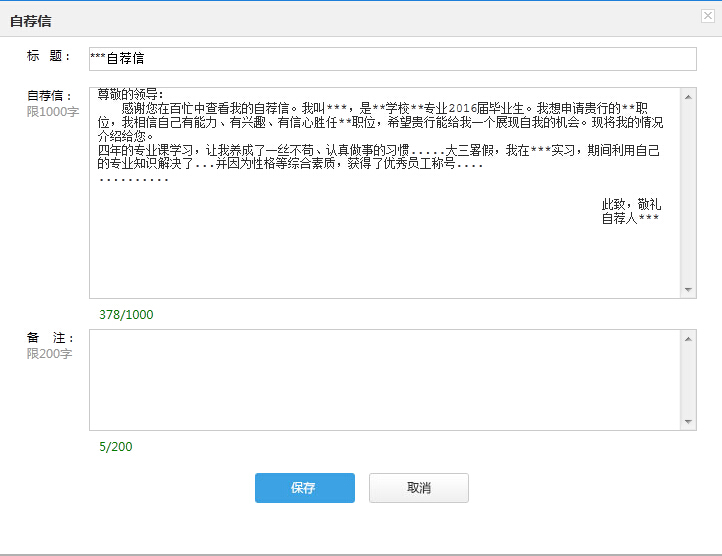The width and height of the screenshot is (722, 556).
Task: Click the 标题 field label
Action: [49, 56]
